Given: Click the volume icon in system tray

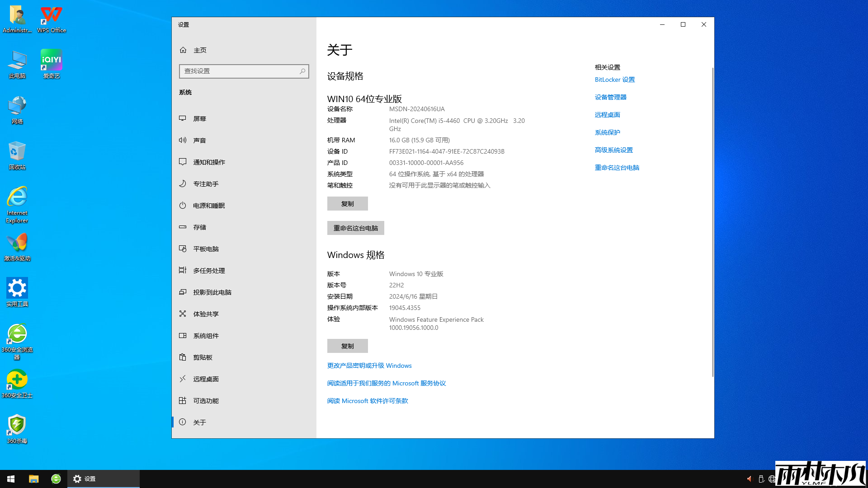Looking at the screenshot, I should pyautogui.click(x=750, y=479).
